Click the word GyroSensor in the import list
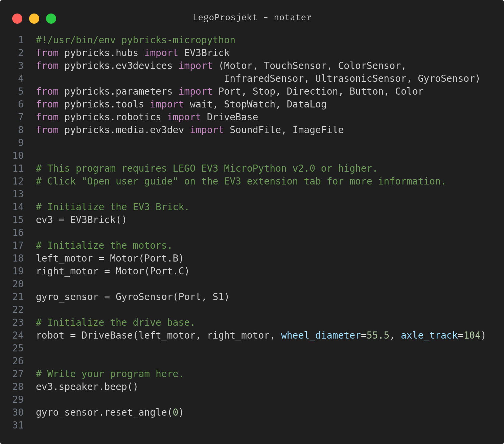Image resolution: width=504 pixels, height=444 pixels. click(446, 79)
